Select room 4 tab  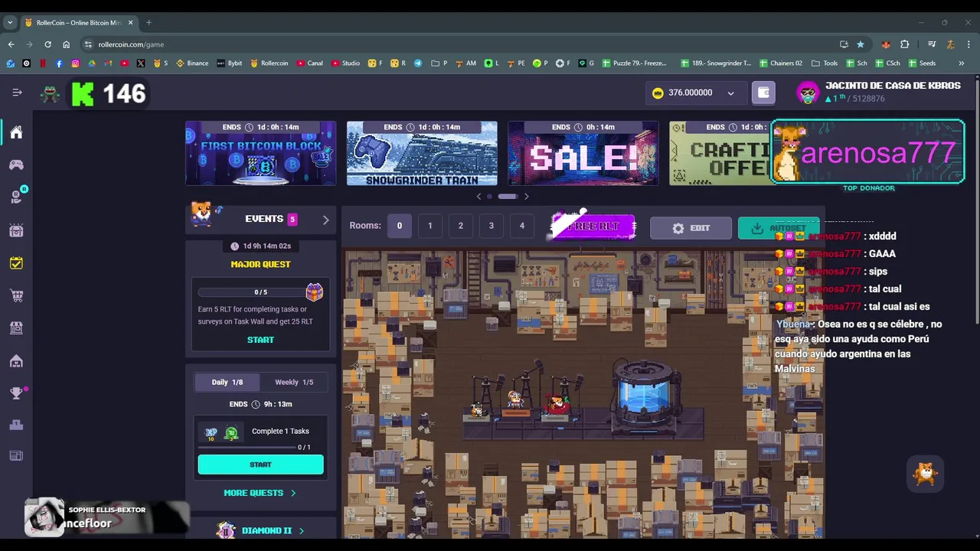(521, 226)
